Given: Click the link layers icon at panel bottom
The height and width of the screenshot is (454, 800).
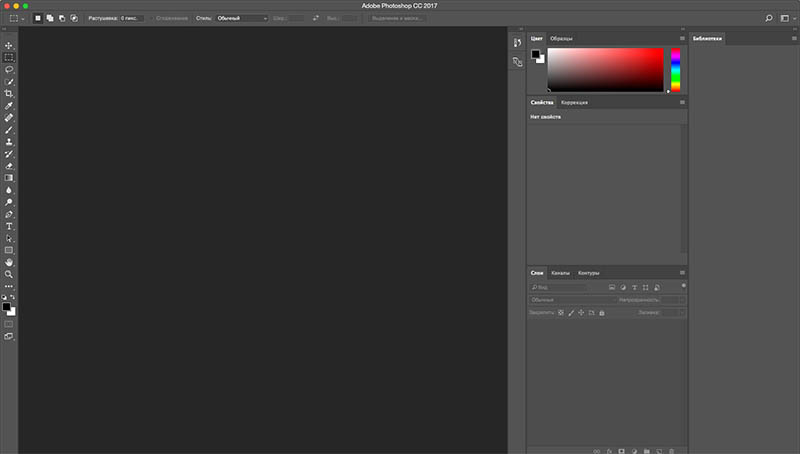Looking at the screenshot, I should (597, 451).
